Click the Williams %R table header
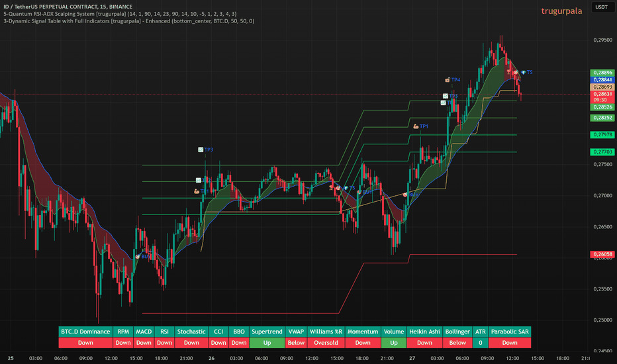Image resolution: width=617 pixels, height=364 pixels. tap(326, 332)
